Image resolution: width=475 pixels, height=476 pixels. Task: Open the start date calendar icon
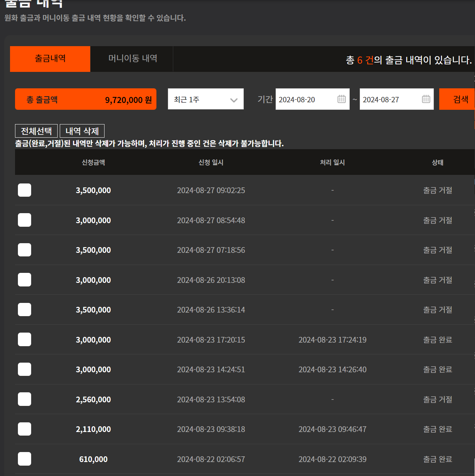click(x=341, y=99)
